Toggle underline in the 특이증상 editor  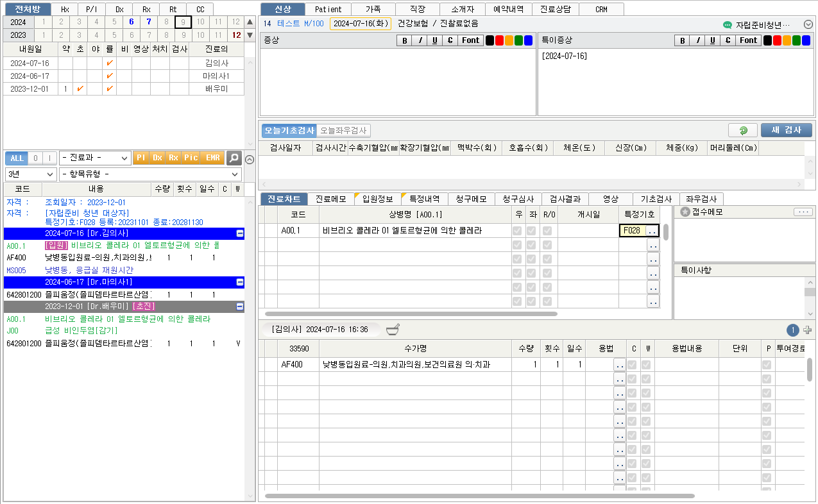pos(712,40)
